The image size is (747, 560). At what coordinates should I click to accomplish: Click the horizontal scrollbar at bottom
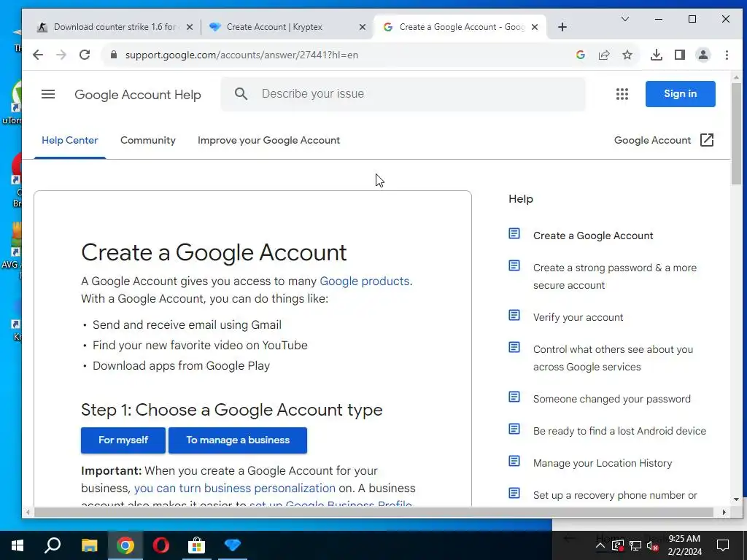coord(373,513)
